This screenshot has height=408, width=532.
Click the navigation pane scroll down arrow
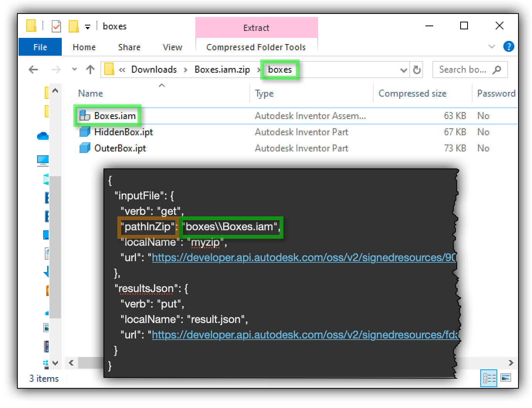pos(55,363)
